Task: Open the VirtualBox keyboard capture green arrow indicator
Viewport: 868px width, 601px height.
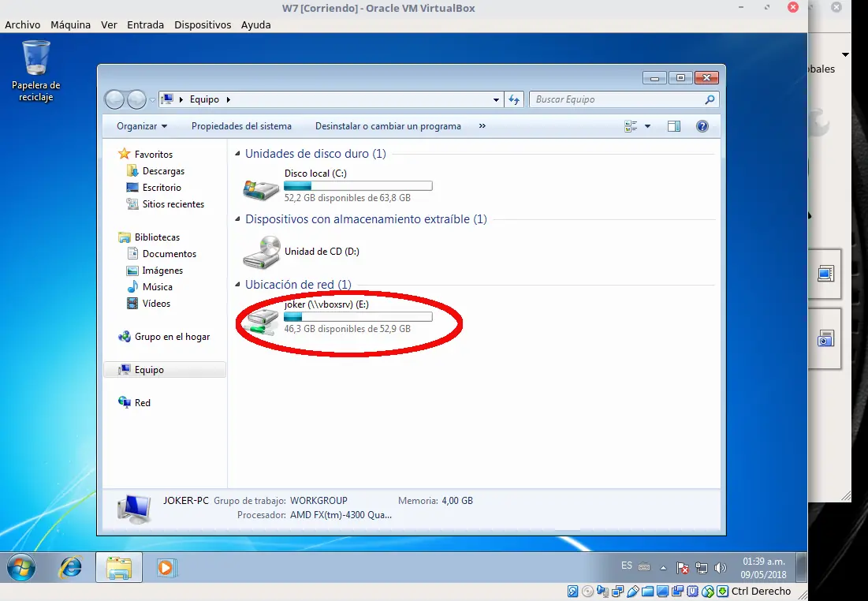Action: point(722,591)
